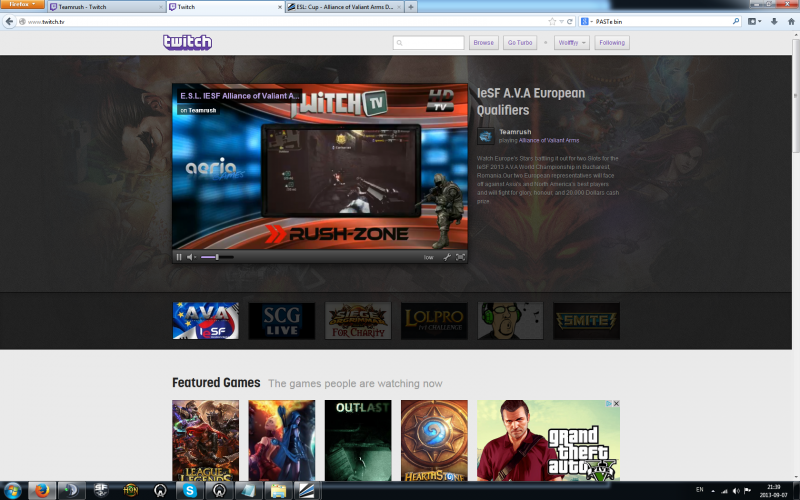Screen dimensions: 800x500
Task: Go to the browser home page icon
Action: point(791,21)
